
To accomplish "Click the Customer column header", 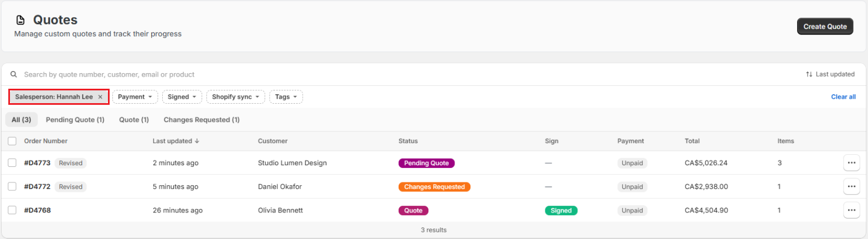I will (273, 141).
